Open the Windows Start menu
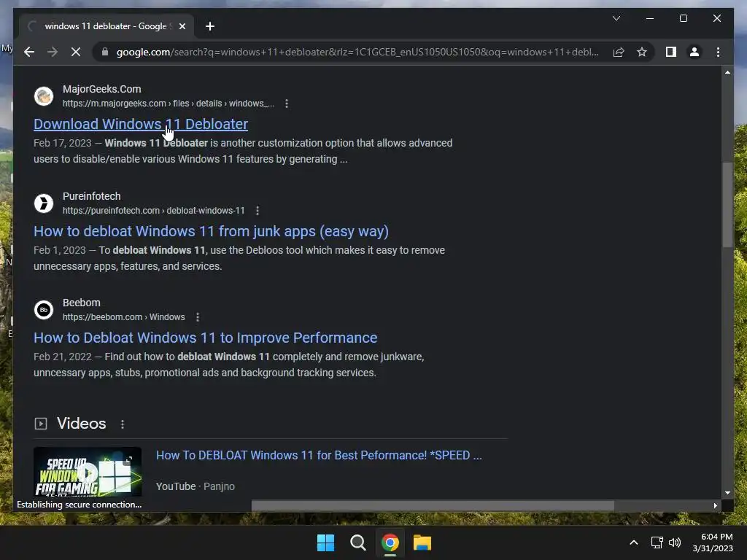This screenshot has height=560, width=747. [x=326, y=542]
